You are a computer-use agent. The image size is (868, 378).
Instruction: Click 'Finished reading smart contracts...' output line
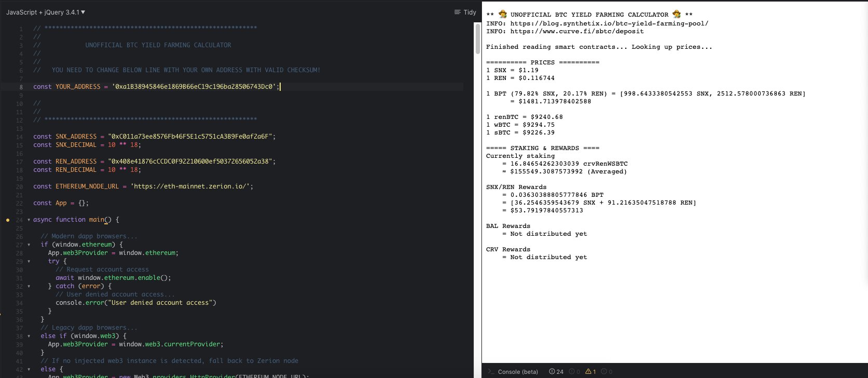tap(599, 47)
